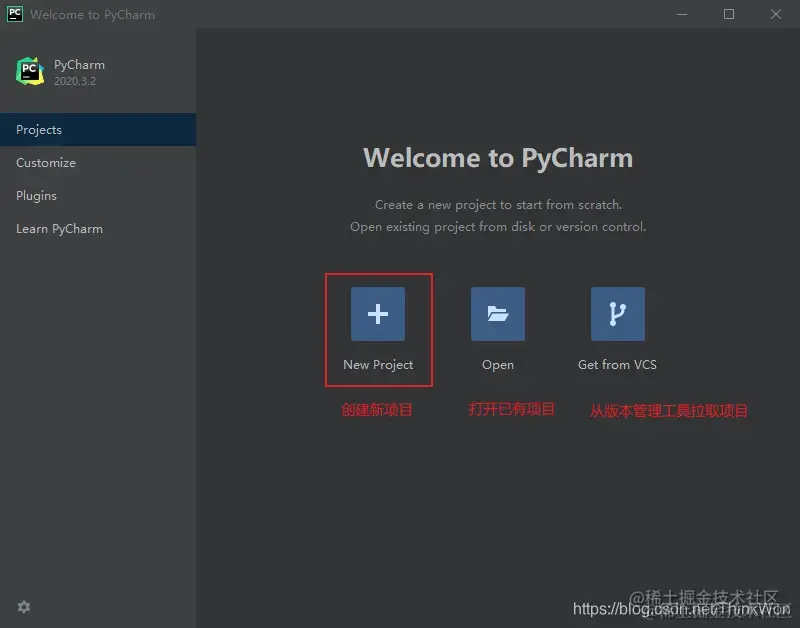Switch to the Customize section

(45, 162)
